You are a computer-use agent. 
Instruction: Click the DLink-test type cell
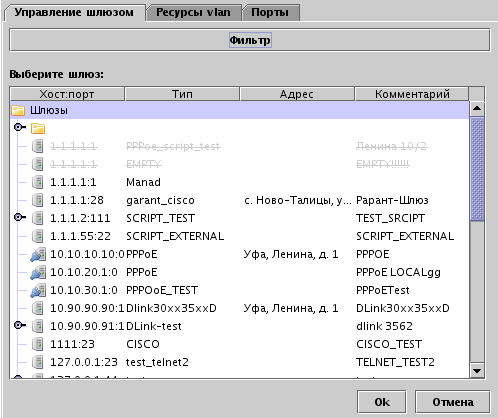coord(154,326)
